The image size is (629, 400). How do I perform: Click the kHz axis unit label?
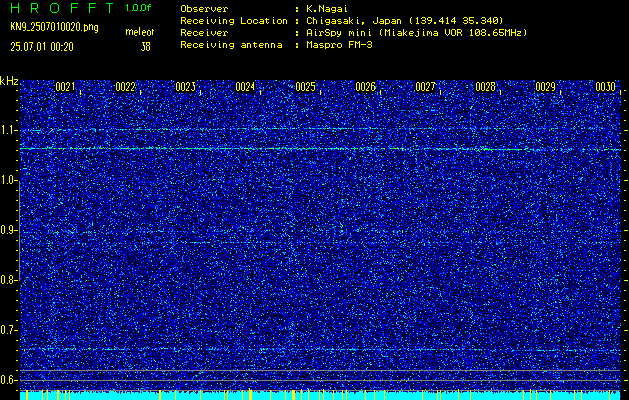(9, 81)
